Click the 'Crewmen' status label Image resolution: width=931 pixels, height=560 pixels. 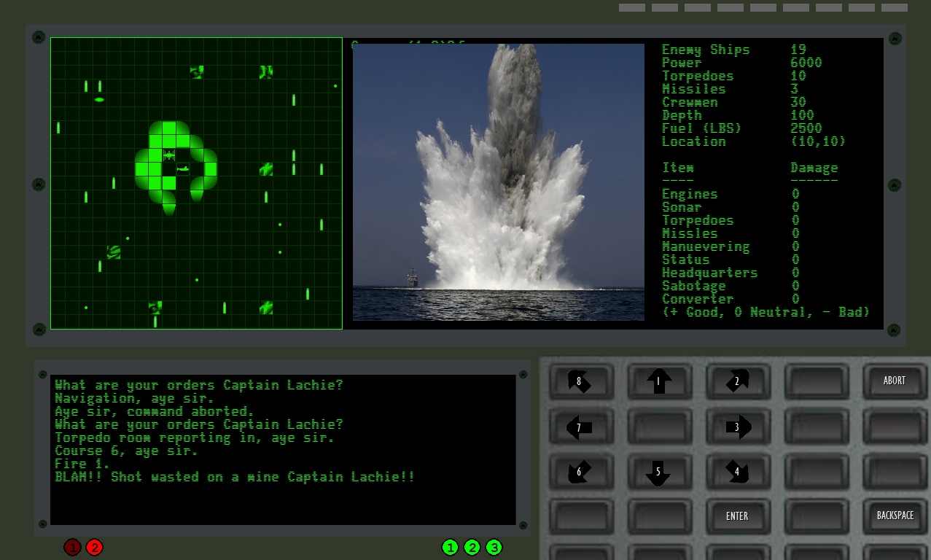(x=690, y=102)
